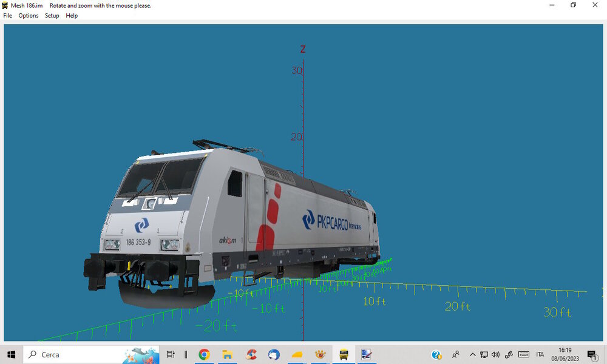Open the People icon in system tray
607x364 pixels.
[x=456, y=354]
